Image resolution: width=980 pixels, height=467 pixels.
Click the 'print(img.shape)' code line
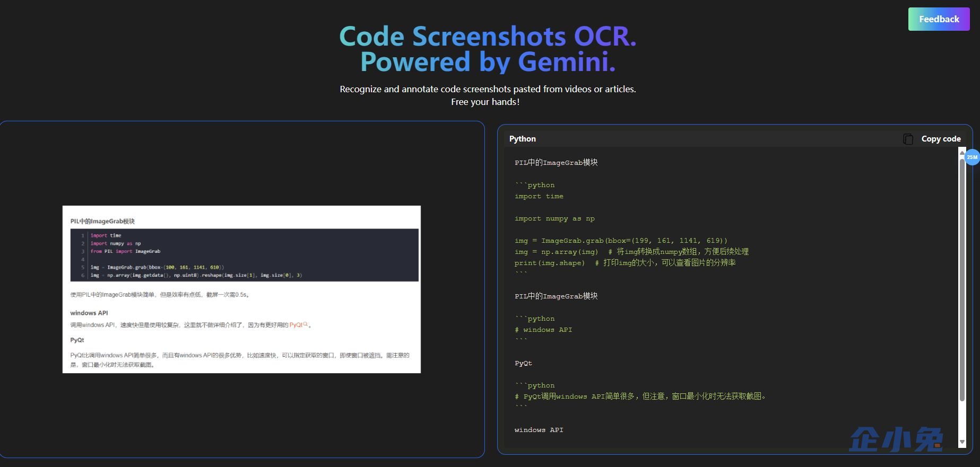[625, 263]
